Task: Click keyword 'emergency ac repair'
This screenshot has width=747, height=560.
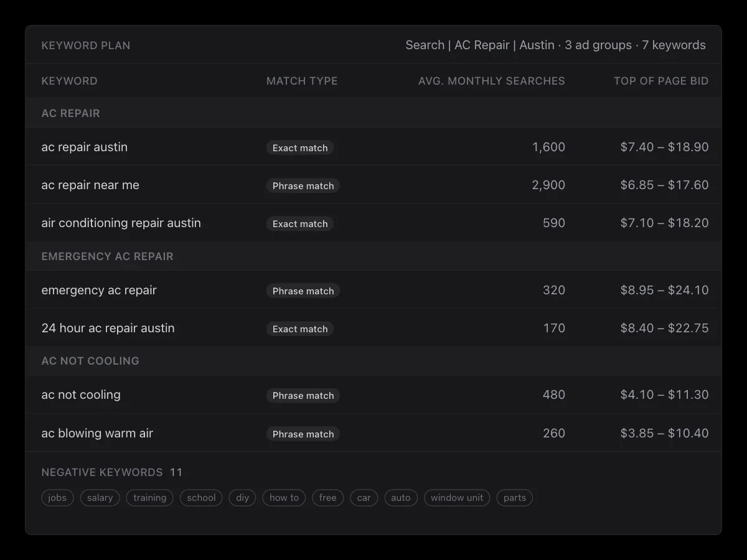Action: pos(99,291)
